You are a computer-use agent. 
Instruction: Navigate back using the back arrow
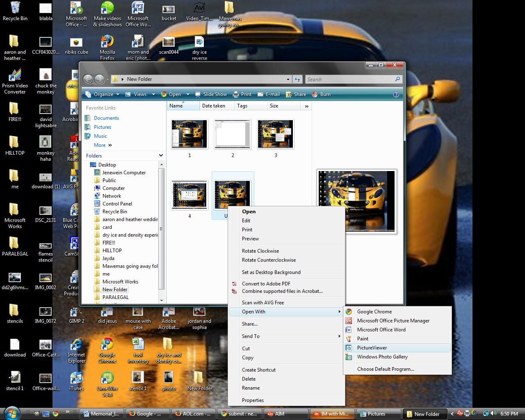pos(88,79)
